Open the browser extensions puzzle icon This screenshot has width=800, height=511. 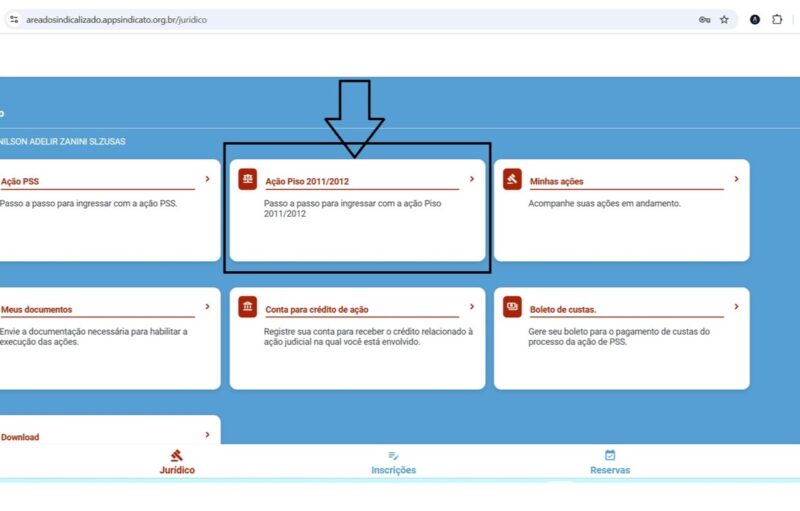tap(777, 19)
